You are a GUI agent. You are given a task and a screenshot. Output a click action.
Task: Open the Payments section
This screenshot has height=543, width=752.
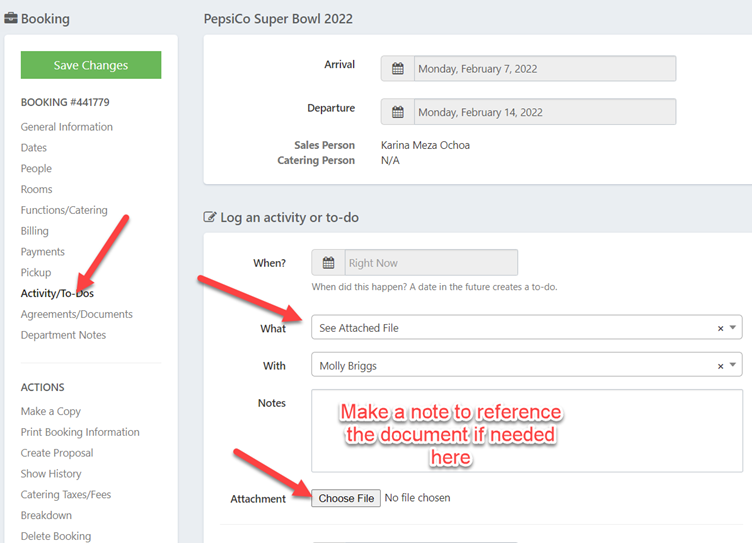pos(43,252)
